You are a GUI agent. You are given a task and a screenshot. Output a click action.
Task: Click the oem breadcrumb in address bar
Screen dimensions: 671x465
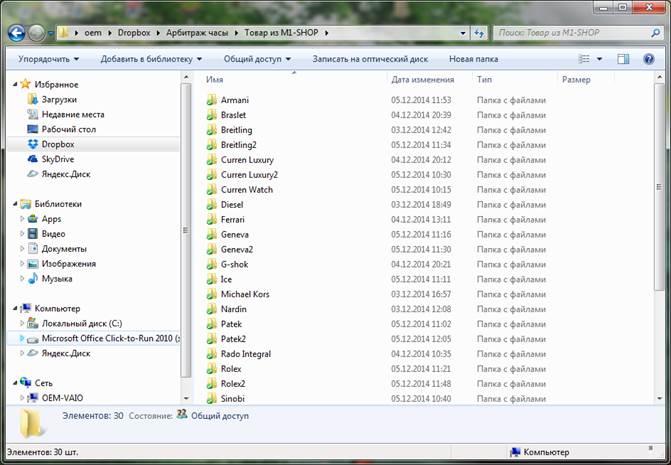pos(93,33)
